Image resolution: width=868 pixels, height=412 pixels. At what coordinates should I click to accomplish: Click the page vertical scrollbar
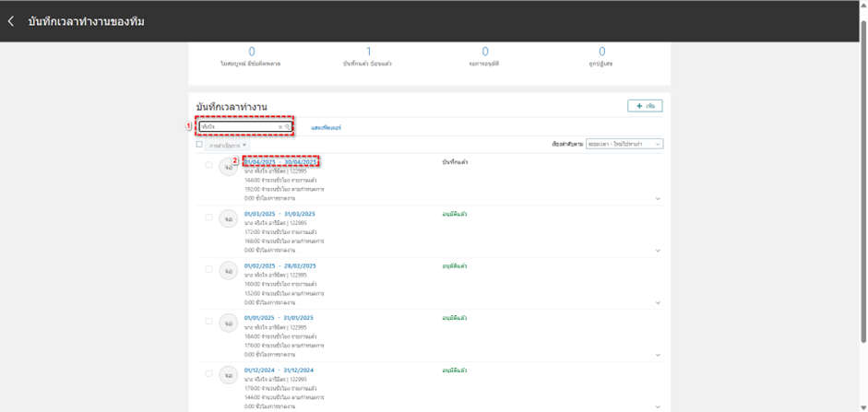click(x=862, y=184)
